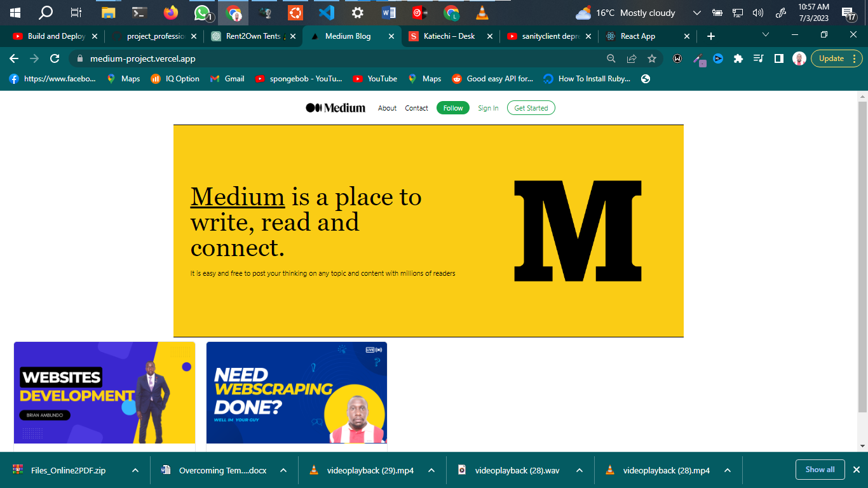Open the tab search dropdown arrow
Viewport: 868px width, 488px height.
coord(766,35)
